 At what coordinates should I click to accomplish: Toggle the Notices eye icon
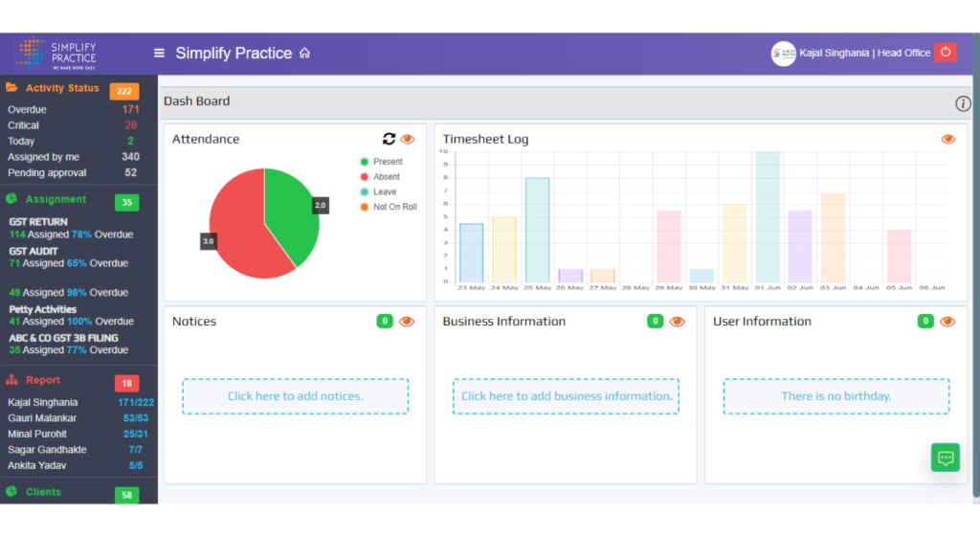407,322
